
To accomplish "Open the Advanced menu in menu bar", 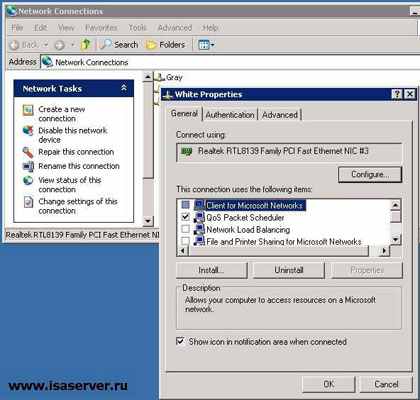I will tap(175, 28).
